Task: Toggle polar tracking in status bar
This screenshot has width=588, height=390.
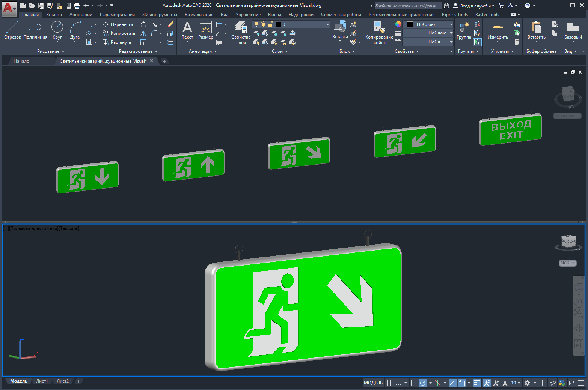Action: 423,383
